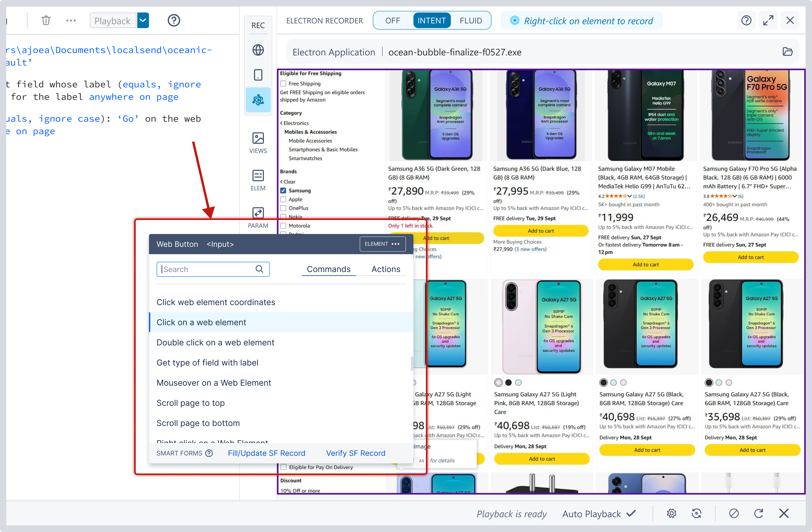
Task: Open the VIEWS image panel
Action: tap(258, 143)
